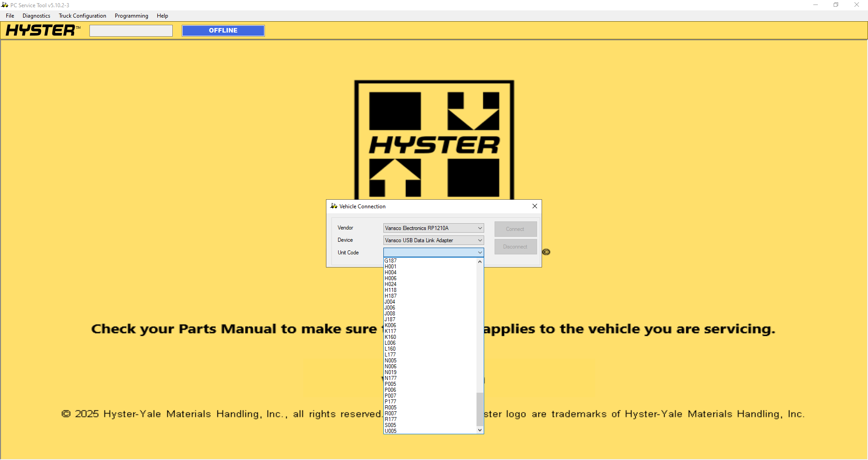The width and height of the screenshot is (868, 460).
Task: Select unit code R177
Action: 430,419
